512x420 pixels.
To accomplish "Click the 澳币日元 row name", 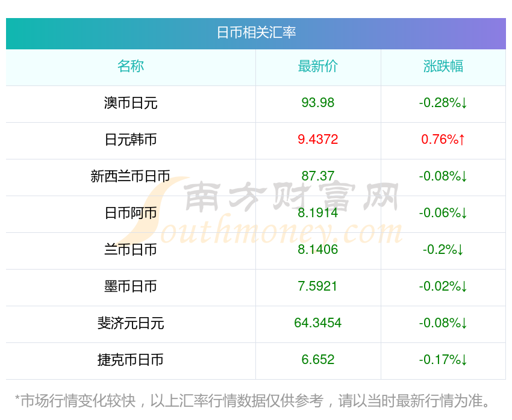I will click(131, 103).
